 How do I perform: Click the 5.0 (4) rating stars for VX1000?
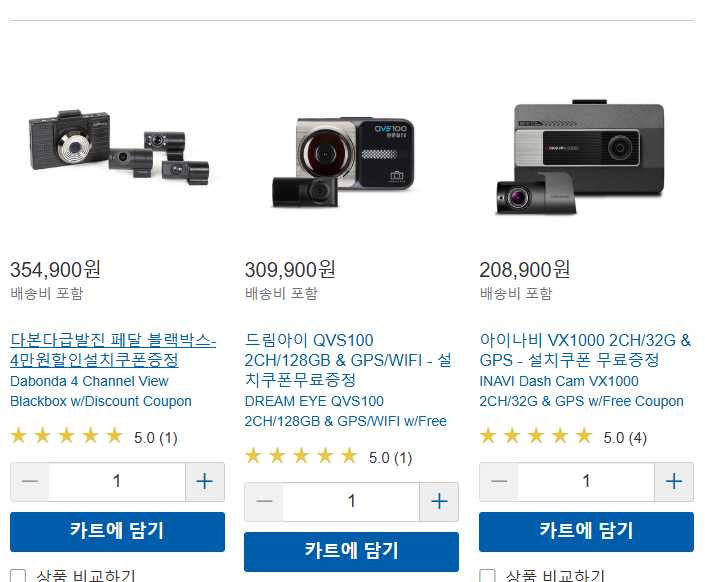(x=536, y=436)
